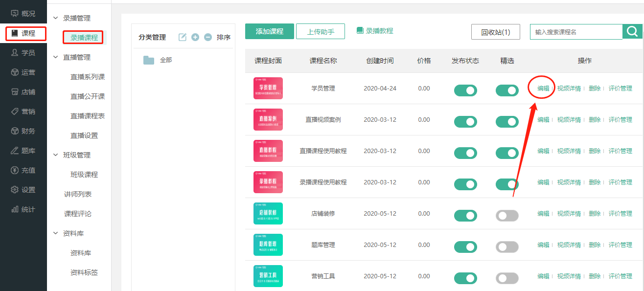This screenshot has height=291, width=644.
Task: Click the 概况 overview icon in sidebar
Action: pyautogui.click(x=15, y=14)
